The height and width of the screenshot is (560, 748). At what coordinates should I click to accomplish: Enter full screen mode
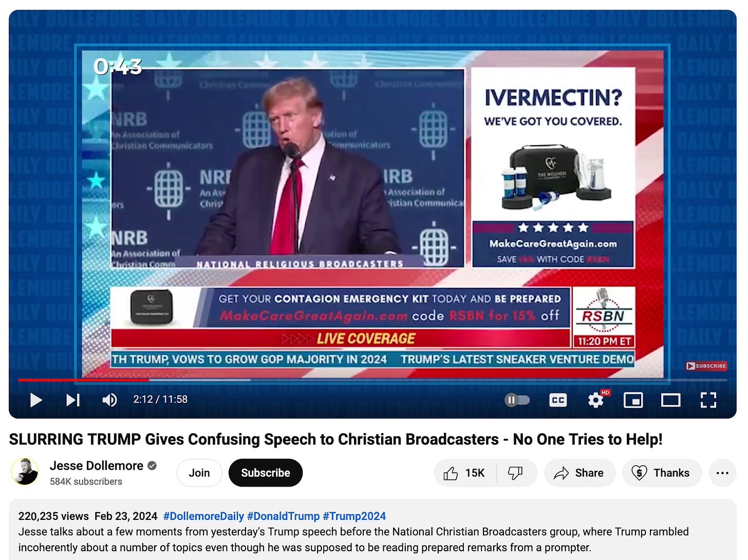coord(708,400)
